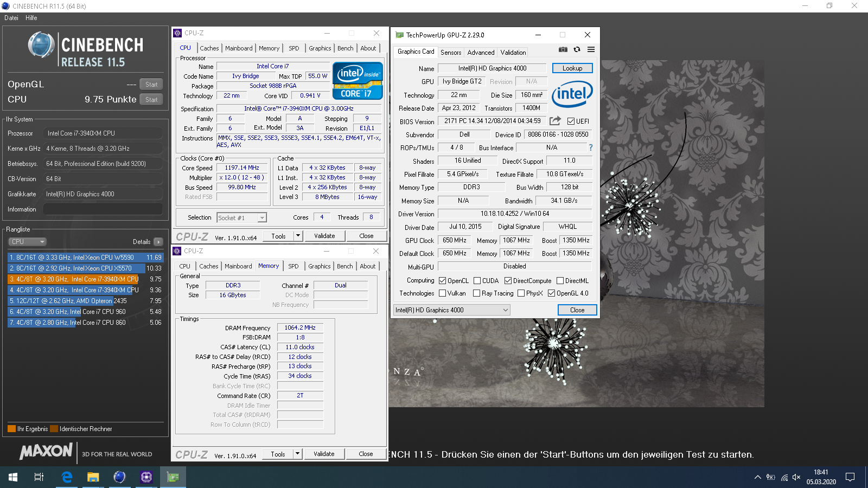Viewport: 868px width, 488px height.
Task: Click the Lookup button in GPU-Z
Action: (572, 68)
